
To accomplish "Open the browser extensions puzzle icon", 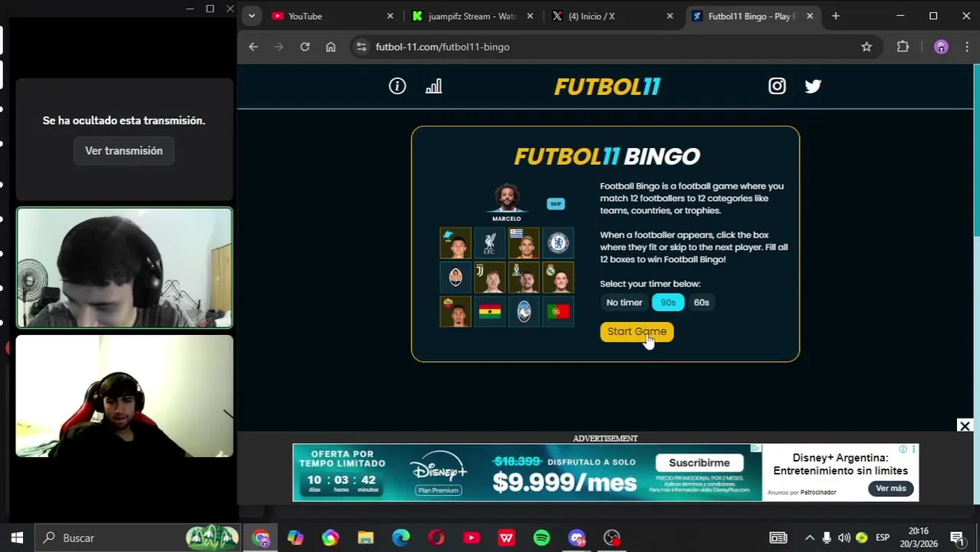I will click(903, 47).
